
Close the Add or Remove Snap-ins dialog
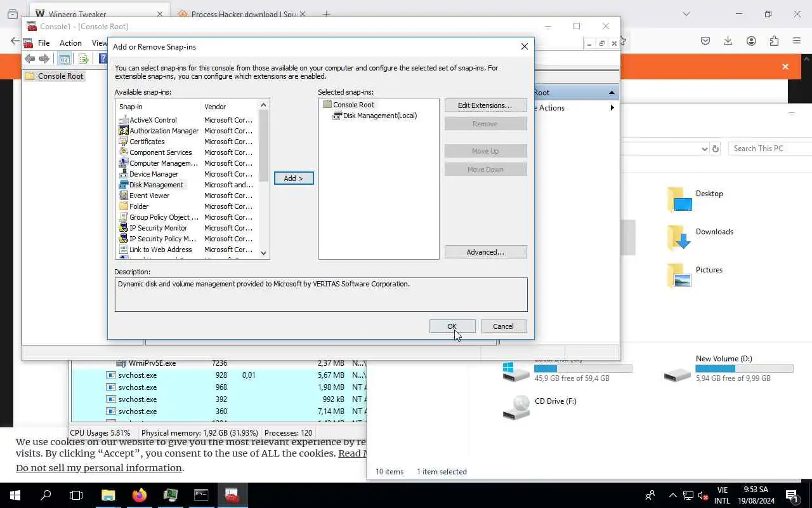click(524, 46)
